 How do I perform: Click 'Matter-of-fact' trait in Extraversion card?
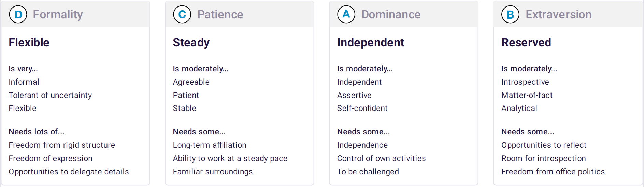tap(527, 95)
